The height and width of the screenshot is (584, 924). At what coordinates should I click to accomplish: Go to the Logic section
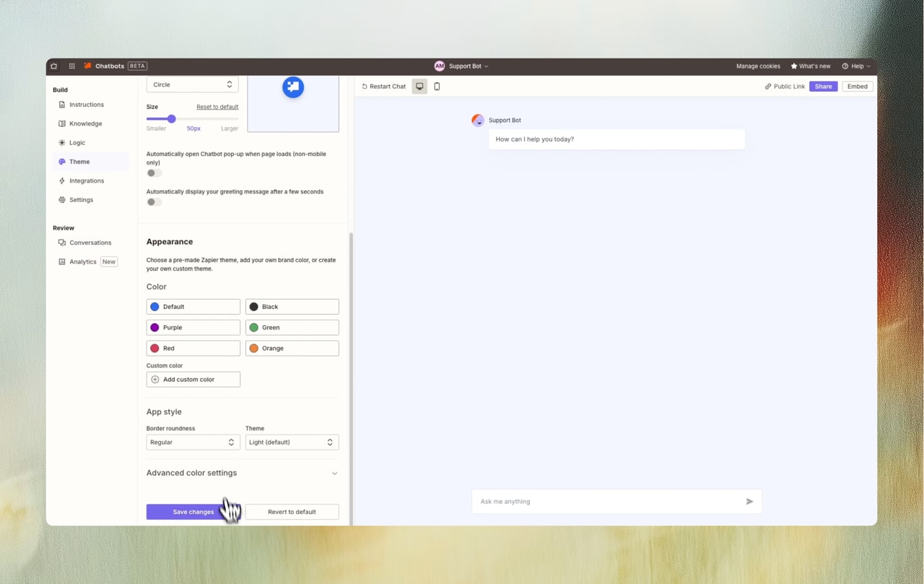(77, 142)
